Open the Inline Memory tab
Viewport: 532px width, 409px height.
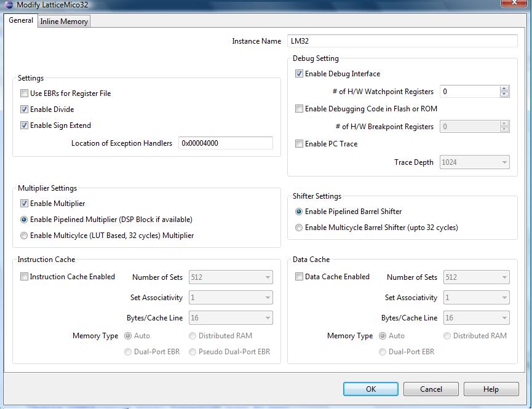click(64, 22)
